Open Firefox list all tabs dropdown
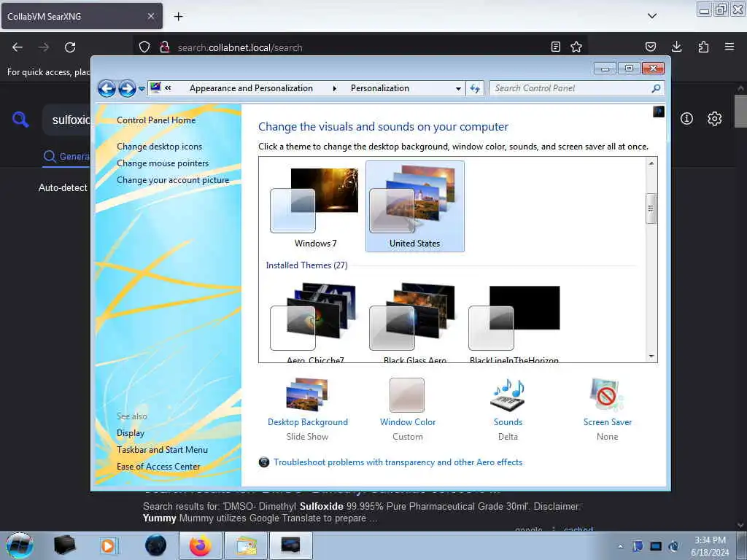 (x=652, y=16)
